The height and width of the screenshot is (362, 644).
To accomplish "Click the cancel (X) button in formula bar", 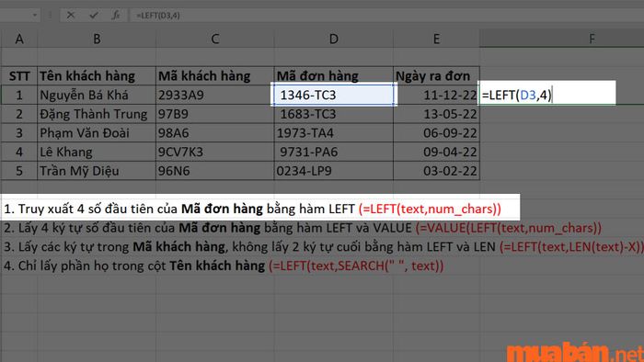I will [x=71, y=16].
